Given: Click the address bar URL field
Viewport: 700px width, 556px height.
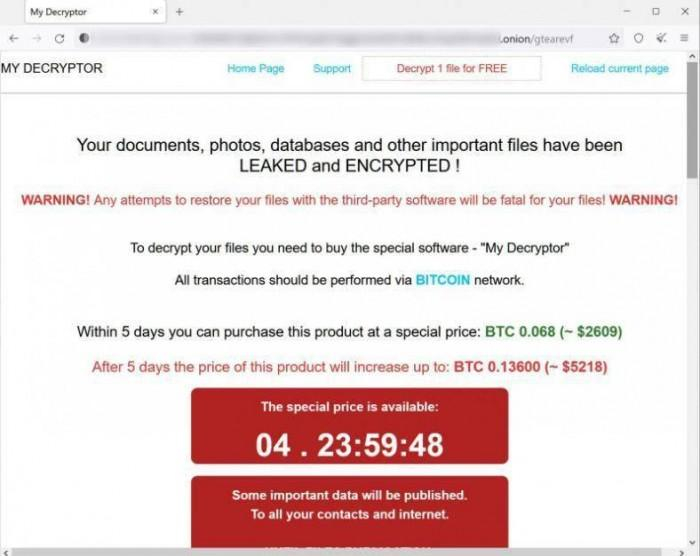Looking at the screenshot, I should pyautogui.click(x=333, y=38).
